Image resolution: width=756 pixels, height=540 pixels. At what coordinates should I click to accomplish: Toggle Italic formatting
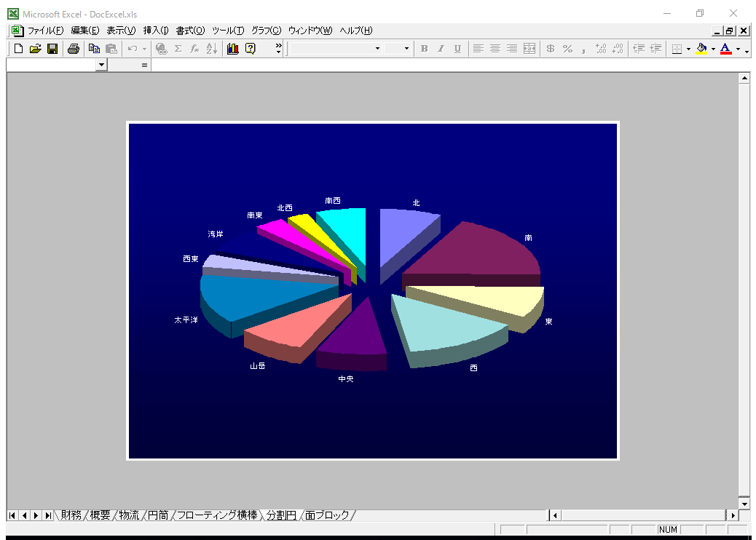[x=441, y=49]
